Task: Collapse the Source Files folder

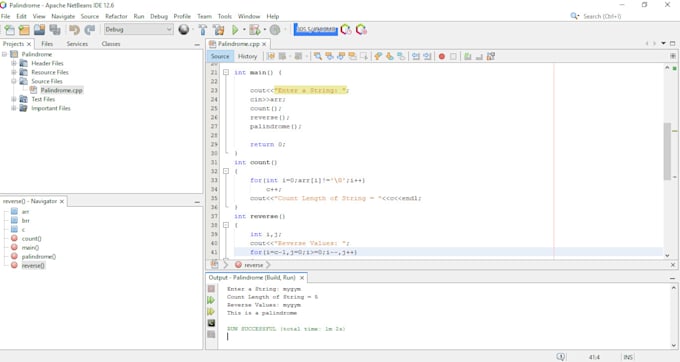Action: [x=14, y=81]
